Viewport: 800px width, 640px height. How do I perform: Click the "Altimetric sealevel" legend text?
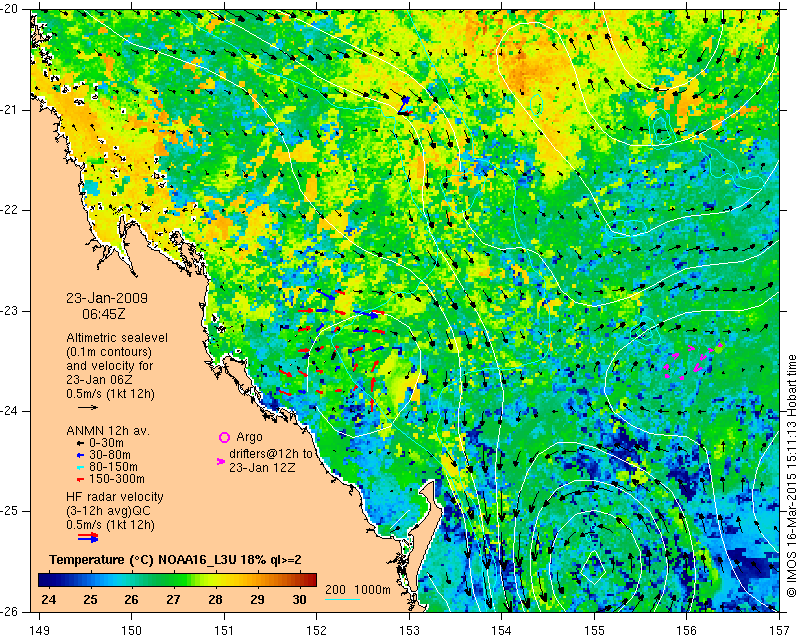[117, 338]
